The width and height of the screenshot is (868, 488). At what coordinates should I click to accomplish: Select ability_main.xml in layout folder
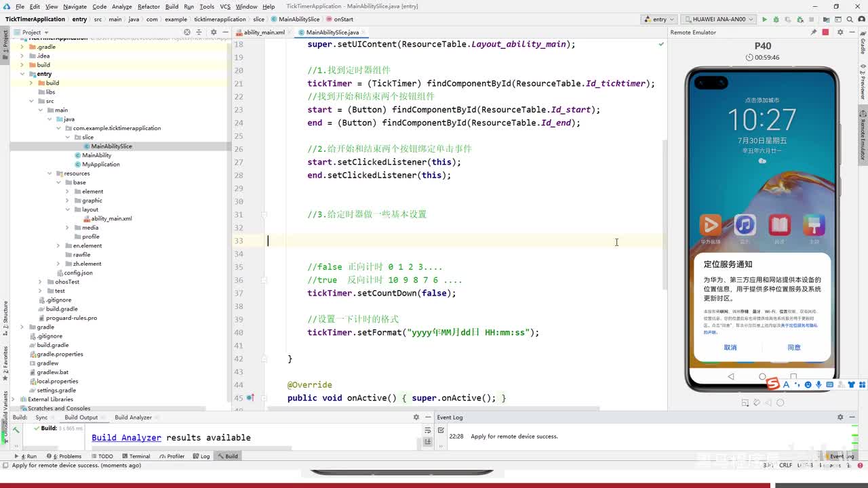(x=112, y=219)
